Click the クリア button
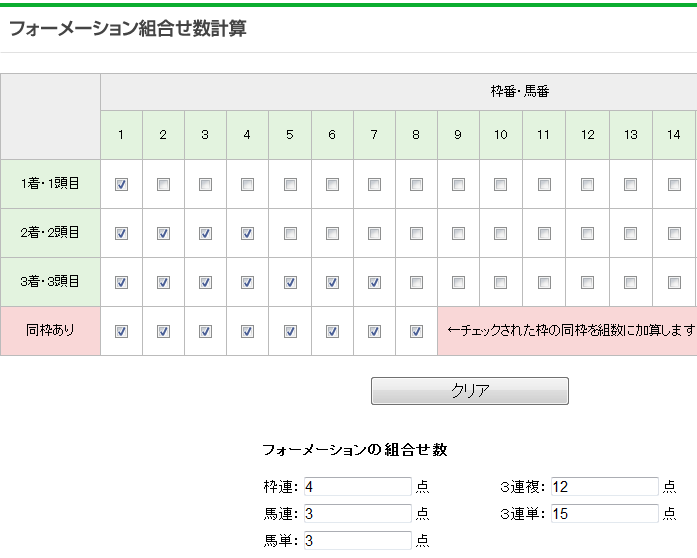697x558 pixels. coord(470,391)
